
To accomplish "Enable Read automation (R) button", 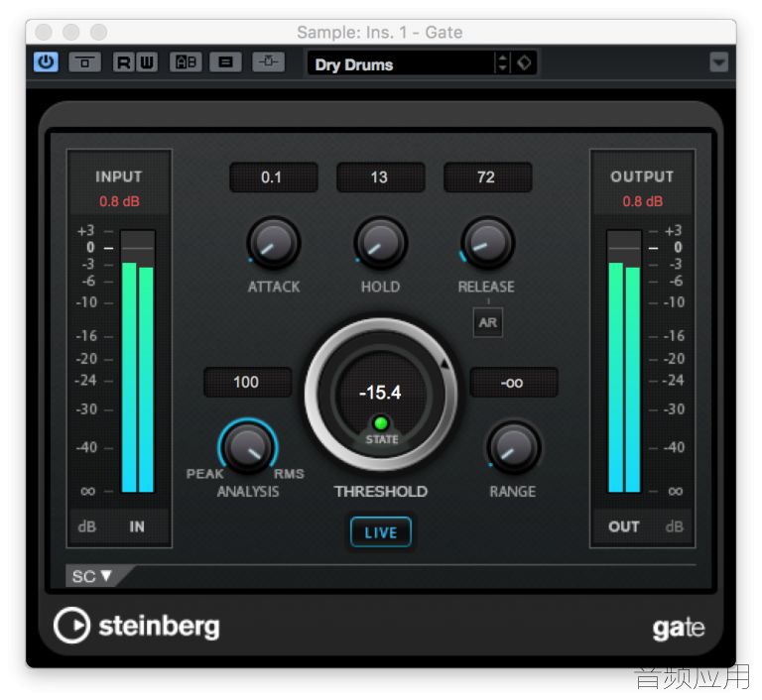I will coord(124,62).
